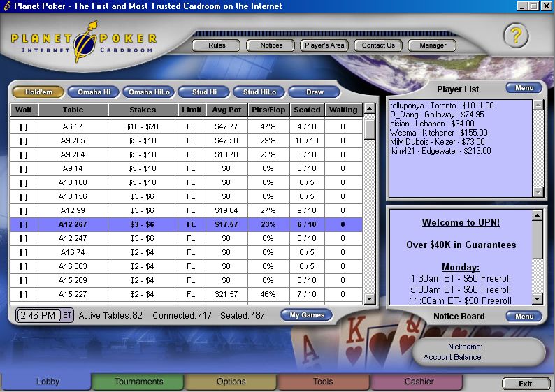Click the table list scrollbar thumb
The image size is (555, 392).
point(369,130)
